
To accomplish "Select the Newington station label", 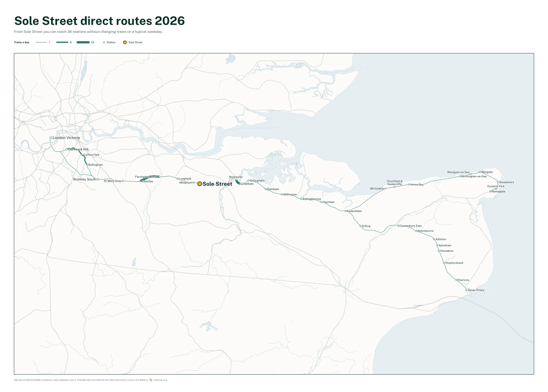I will pos(290,195).
